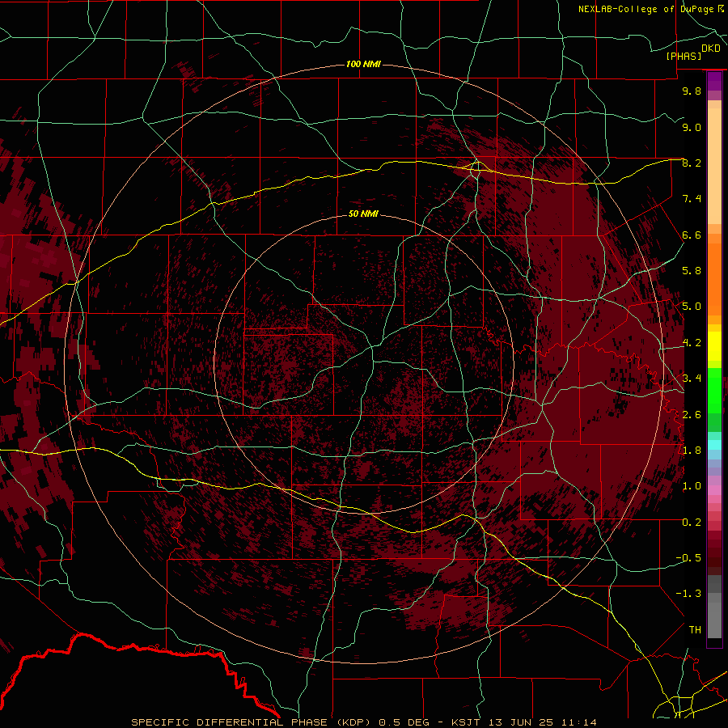728x728 pixels.
Task: Pick the purple swatch at the scale top
Action: pos(714,81)
